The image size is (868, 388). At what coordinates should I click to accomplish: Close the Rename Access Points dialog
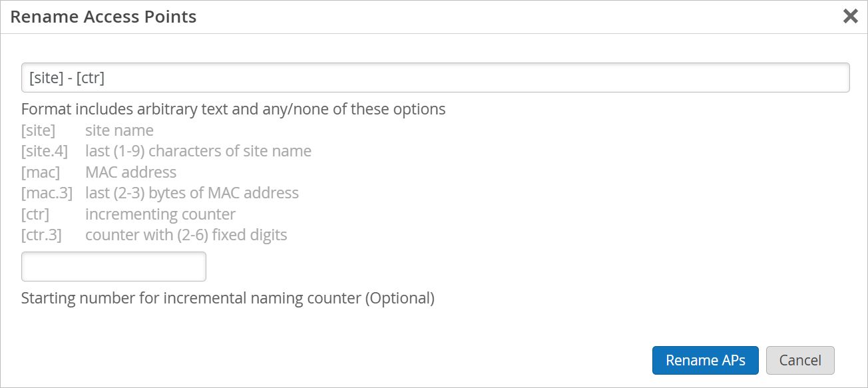[x=850, y=17]
